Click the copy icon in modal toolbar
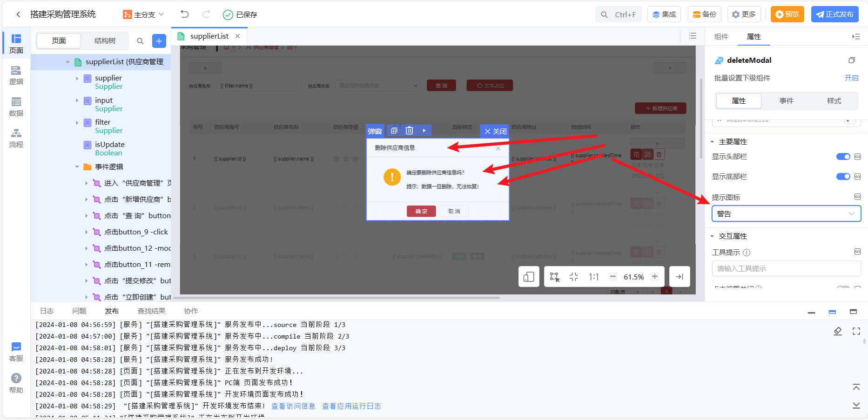Screen dimensions: 868x420 pyautogui.click(x=394, y=131)
